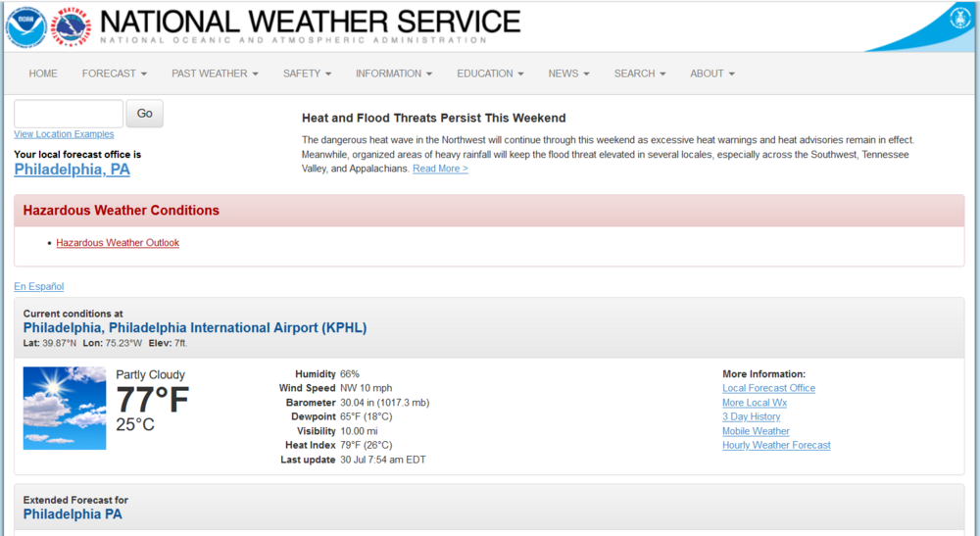Follow the Read More link in headline

[440, 169]
